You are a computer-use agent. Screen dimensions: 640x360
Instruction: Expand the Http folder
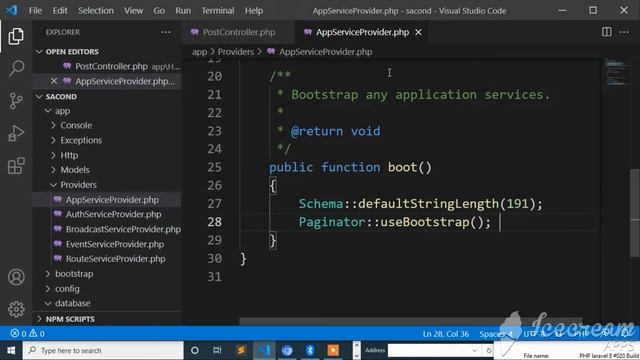[53, 155]
